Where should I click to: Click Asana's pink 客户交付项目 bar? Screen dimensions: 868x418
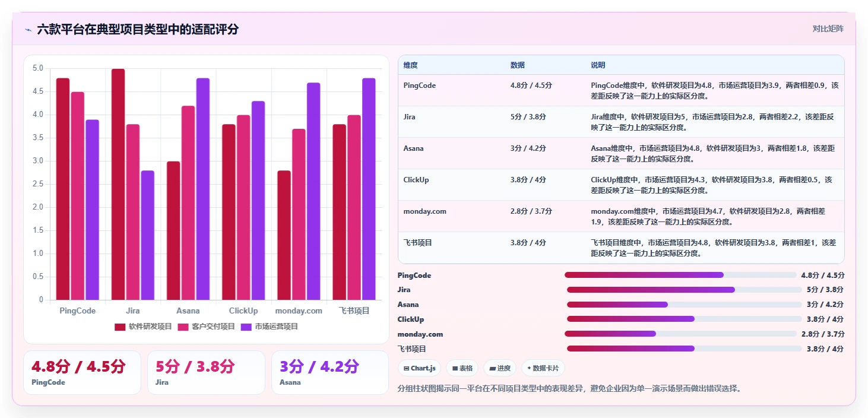tap(188, 203)
